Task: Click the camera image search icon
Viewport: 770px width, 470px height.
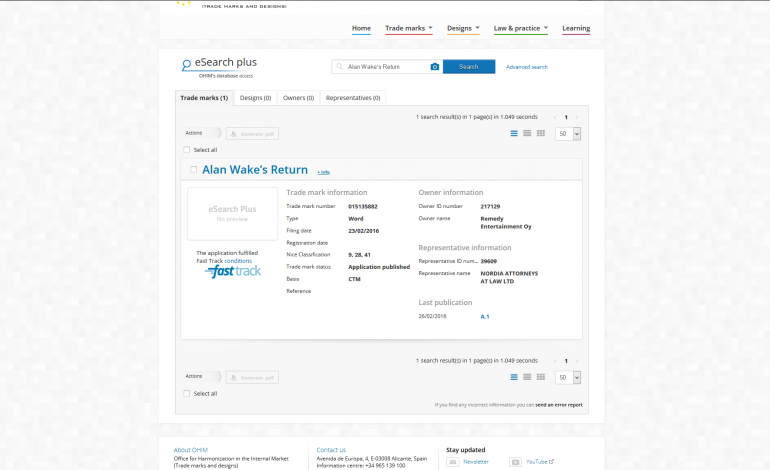Action: click(435, 67)
